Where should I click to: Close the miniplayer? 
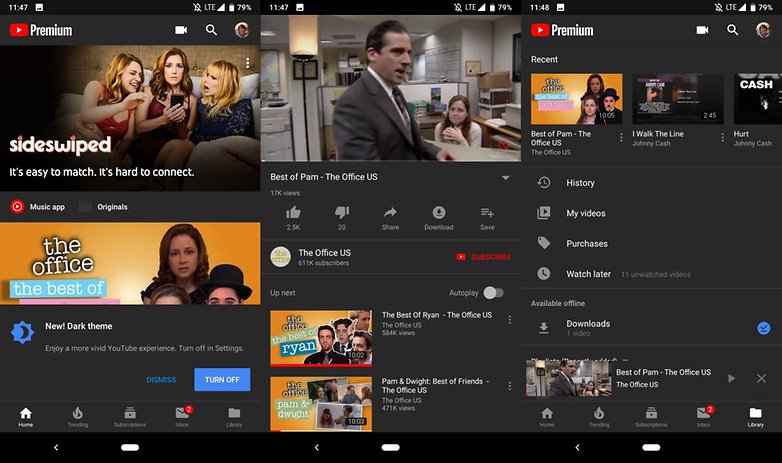tap(761, 379)
